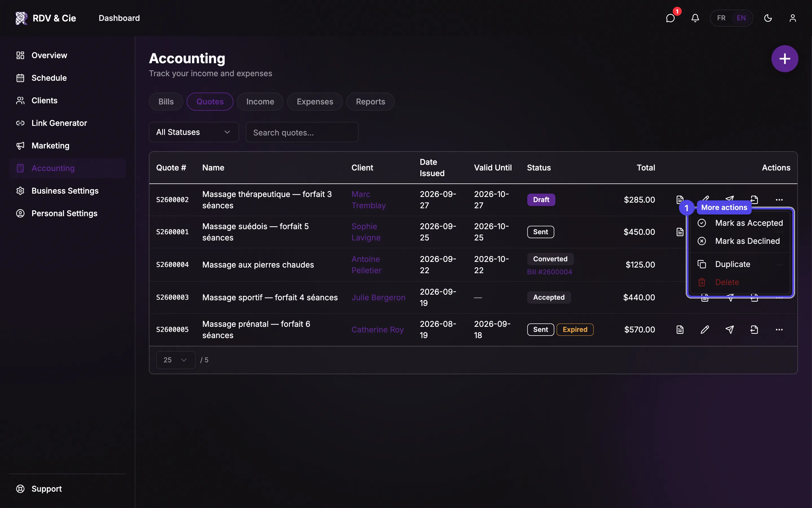Screen dimensions: 812x508
Task: Click the purple plus add button
Action: (x=784, y=58)
